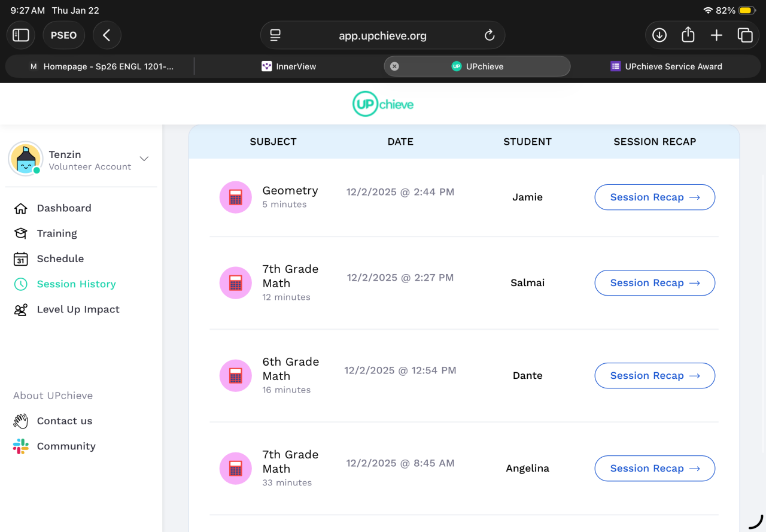Screen dimensions: 766x532
Task: Open the Contact us link
Action: pos(65,421)
